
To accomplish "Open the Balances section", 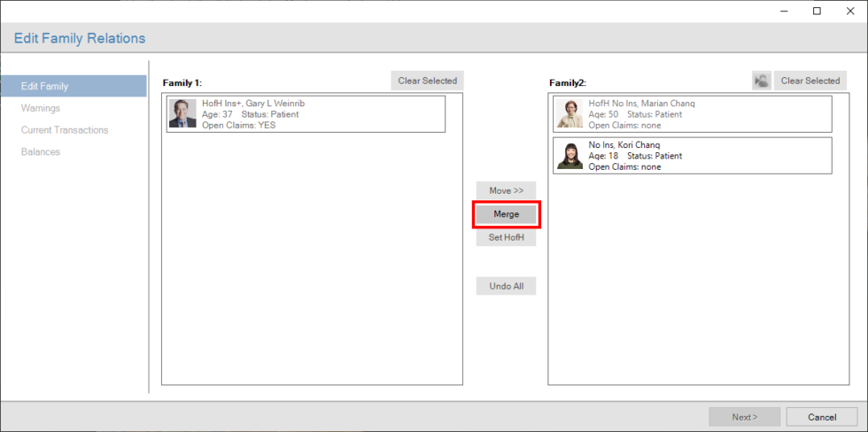I will click(x=41, y=152).
